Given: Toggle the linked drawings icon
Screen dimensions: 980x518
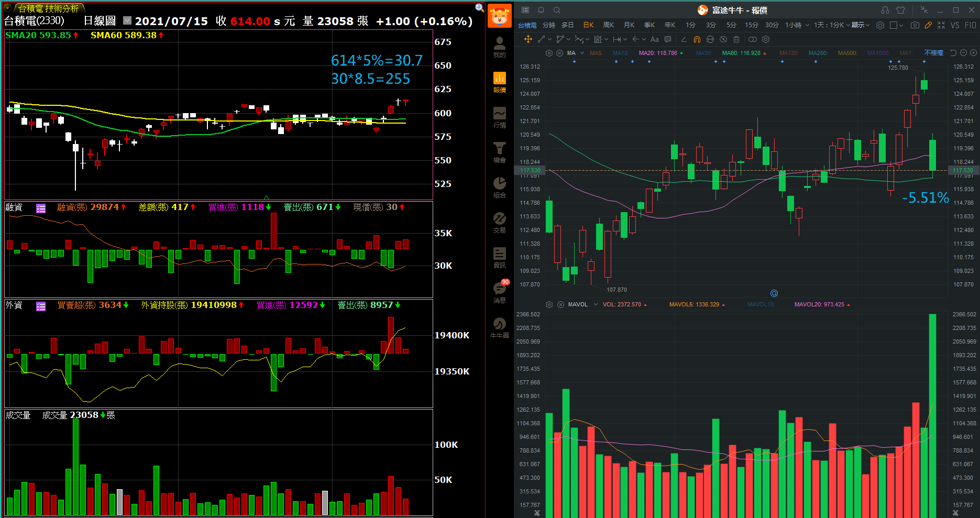Looking at the screenshot, I should [753, 39].
